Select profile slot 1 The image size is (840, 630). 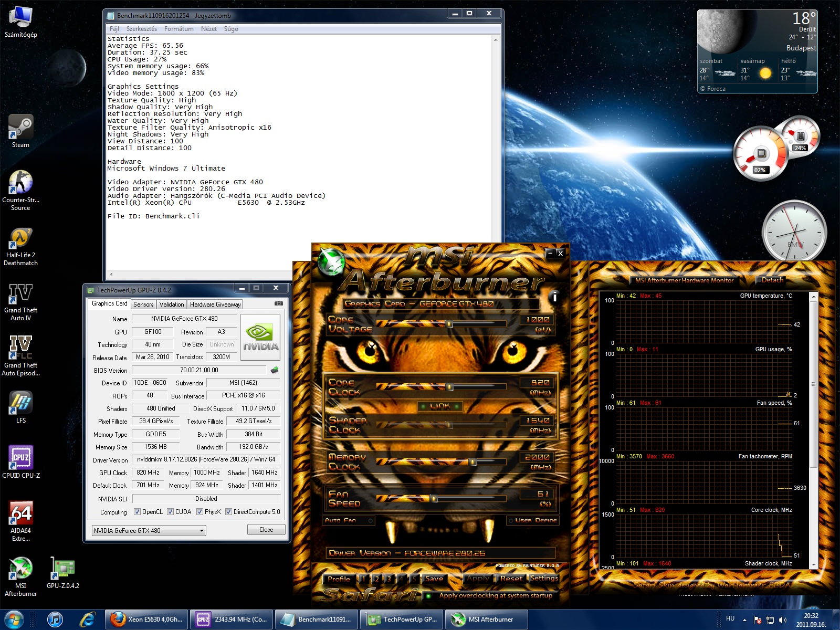click(364, 579)
